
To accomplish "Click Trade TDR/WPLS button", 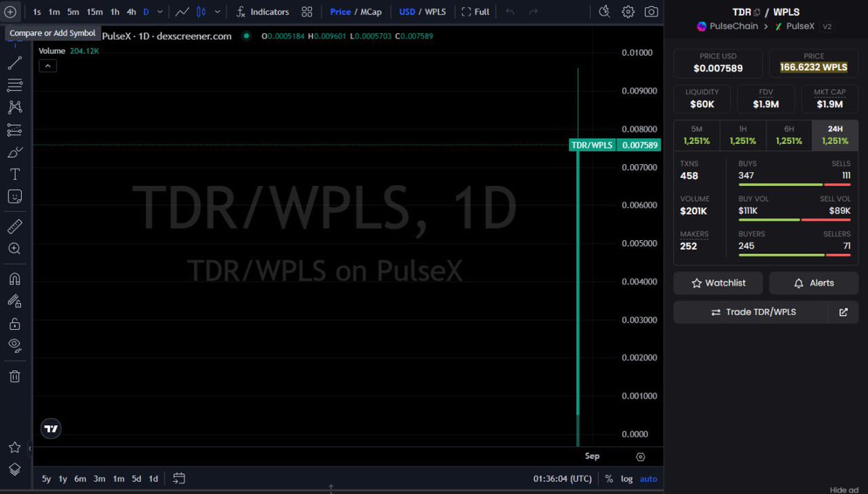I will click(751, 312).
